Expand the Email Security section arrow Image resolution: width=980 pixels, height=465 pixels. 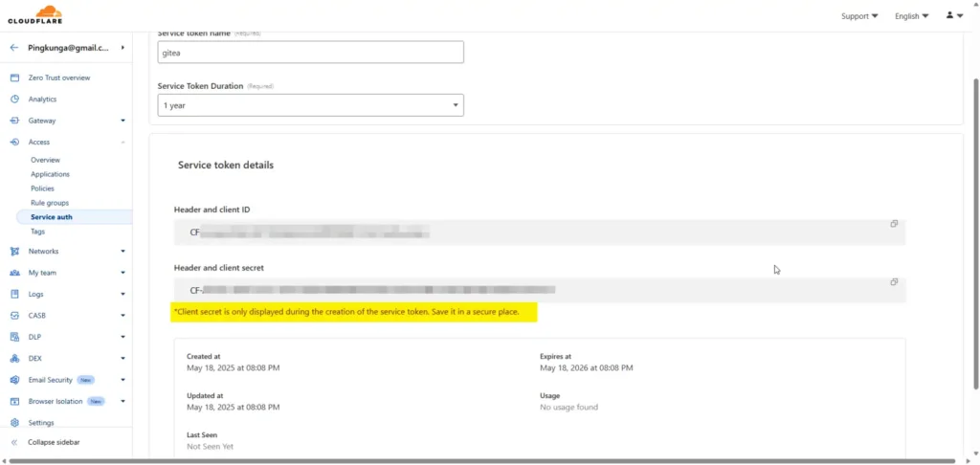pos(123,380)
